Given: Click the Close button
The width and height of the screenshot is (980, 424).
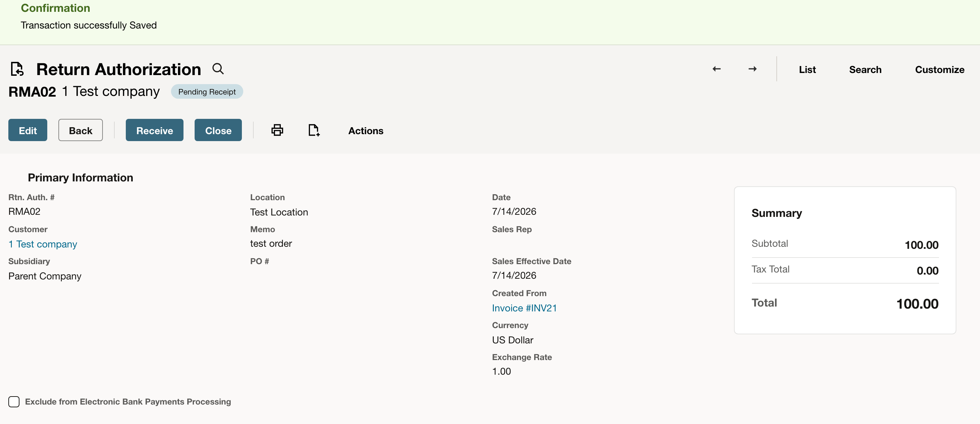Looking at the screenshot, I should coord(218,130).
